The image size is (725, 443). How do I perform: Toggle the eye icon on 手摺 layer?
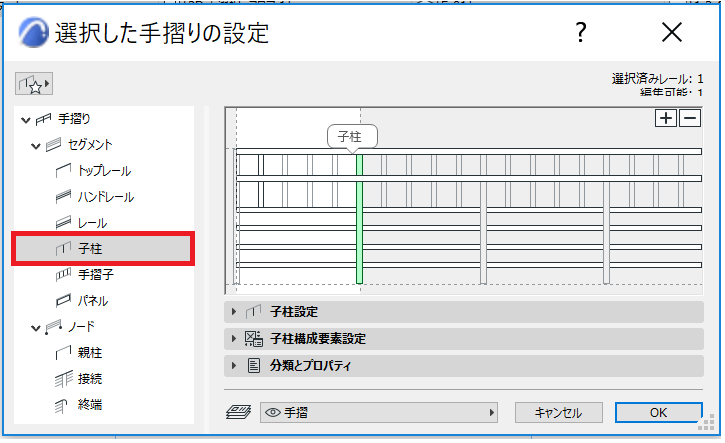click(273, 412)
